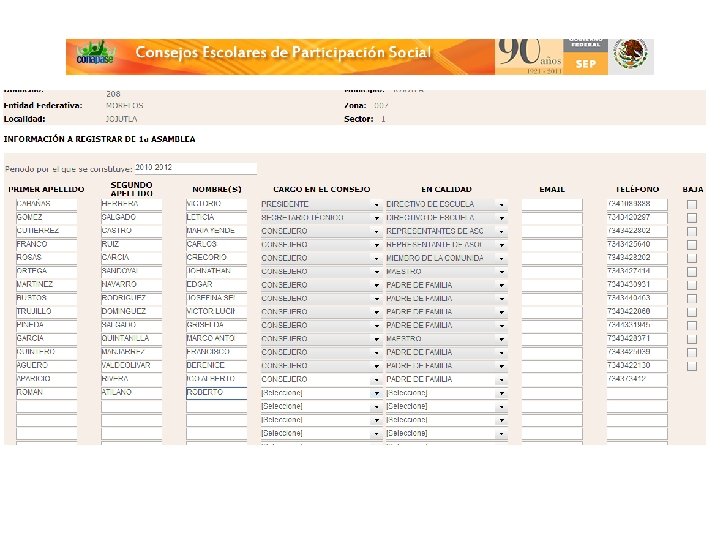This screenshot has width=720, height=540.
Task: Check the BAJA box for QUINTERO
Action: coord(692,353)
